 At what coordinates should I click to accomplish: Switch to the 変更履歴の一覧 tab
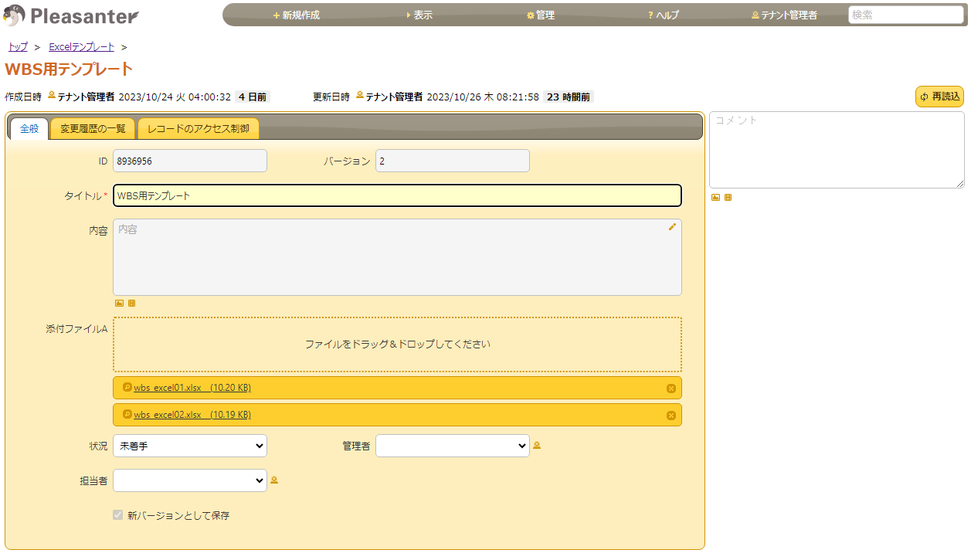pos(92,129)
